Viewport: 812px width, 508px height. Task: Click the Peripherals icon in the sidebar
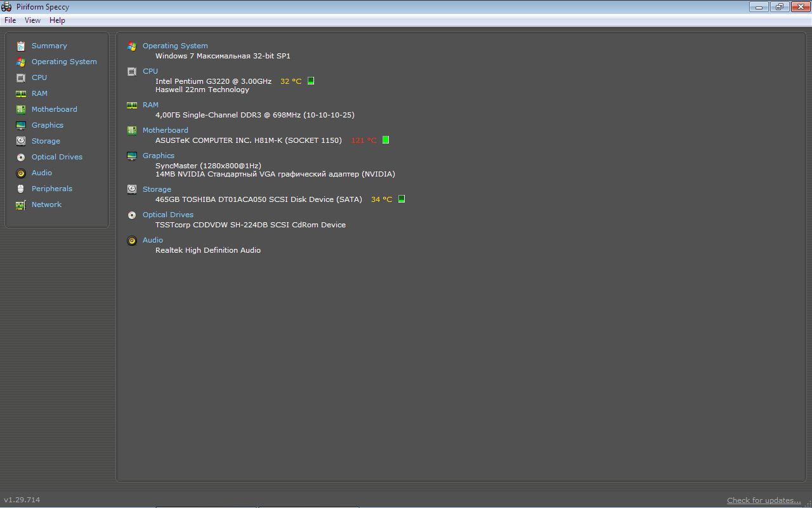tap(21, 189)
